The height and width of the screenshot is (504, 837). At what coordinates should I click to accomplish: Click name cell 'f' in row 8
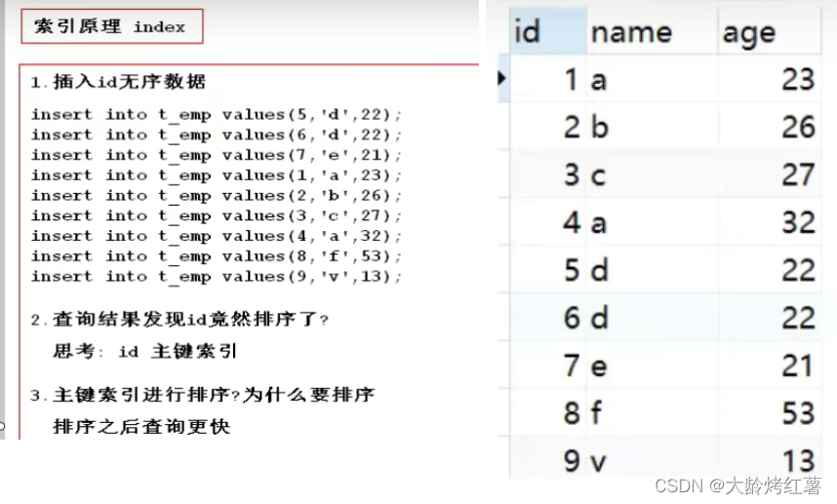click(652, 412)
